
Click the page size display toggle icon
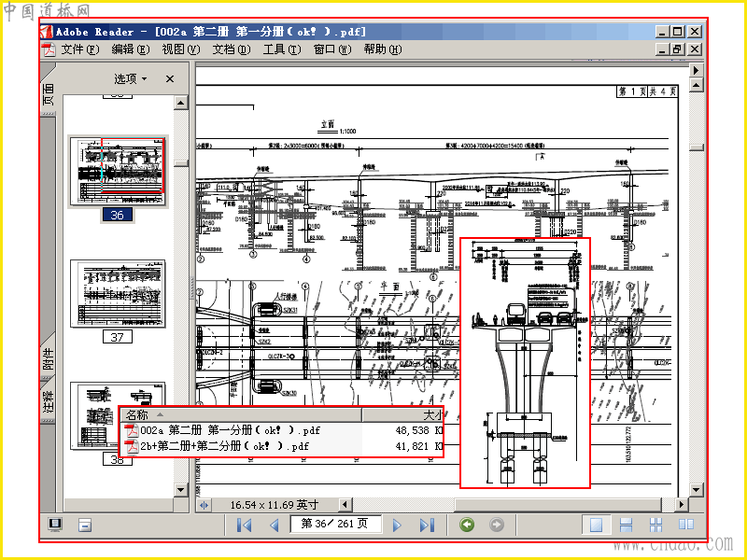(x=204, y=505)
